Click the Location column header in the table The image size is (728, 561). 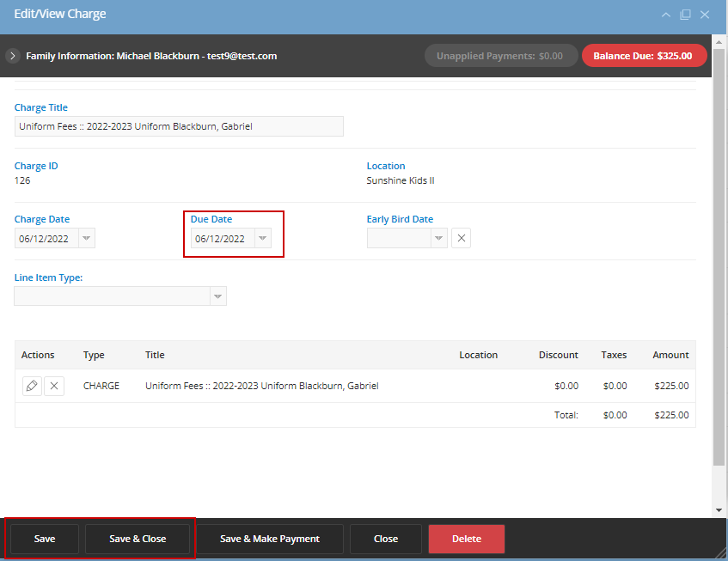478,355
